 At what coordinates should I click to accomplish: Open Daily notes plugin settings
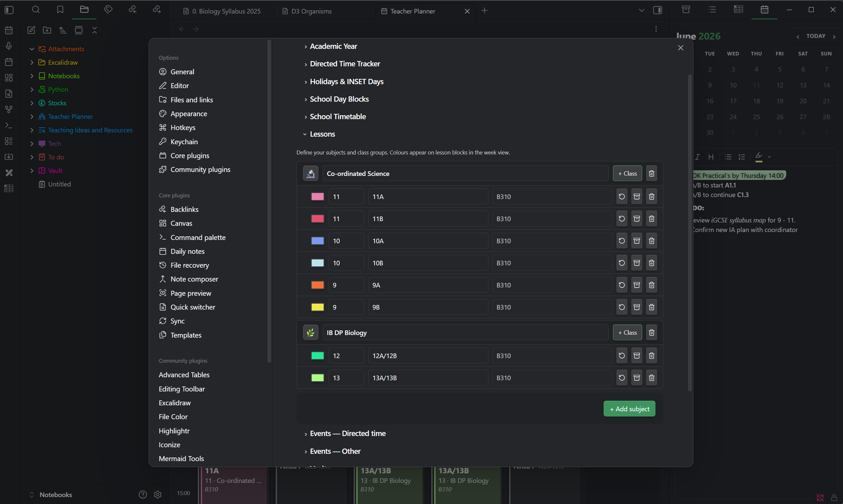[187, 251]
